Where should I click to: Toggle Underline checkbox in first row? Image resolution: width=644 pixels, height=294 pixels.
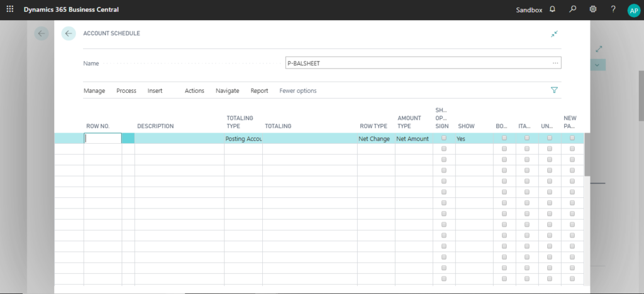click(x=550, y=138)
